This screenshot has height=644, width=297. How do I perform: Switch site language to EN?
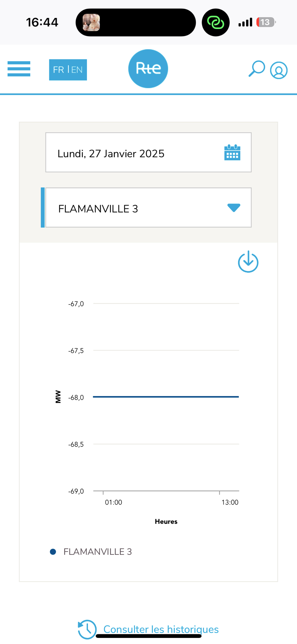(77, 70)
